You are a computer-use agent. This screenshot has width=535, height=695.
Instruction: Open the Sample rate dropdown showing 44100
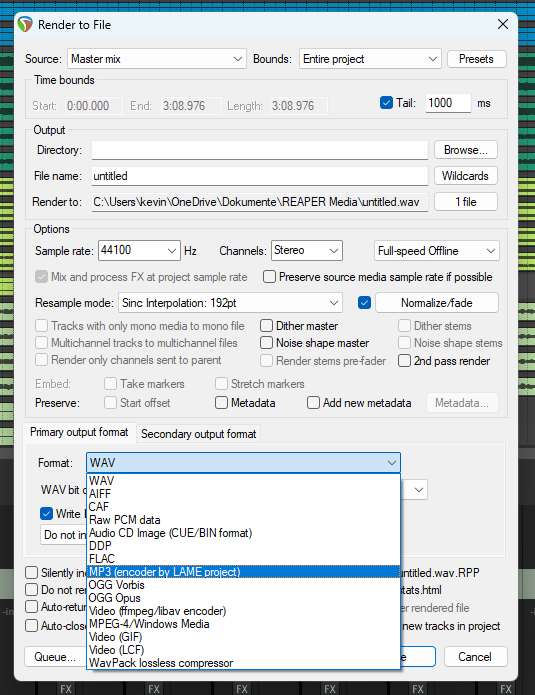pos(139,250)
